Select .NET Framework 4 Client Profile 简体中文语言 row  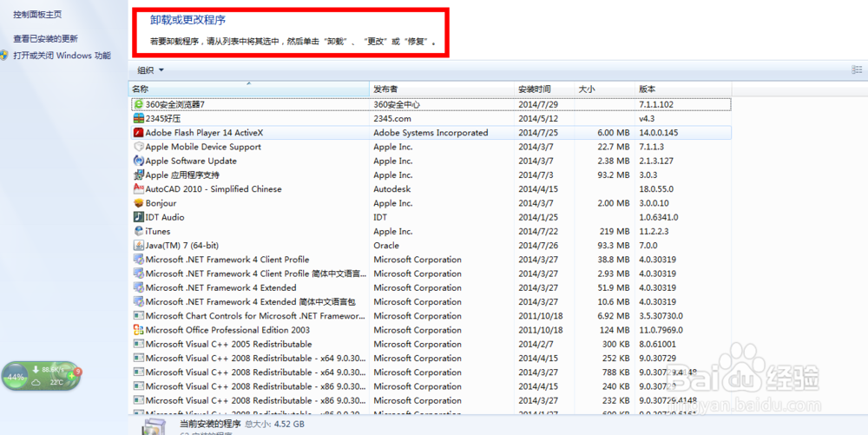[x=431, y=274]
